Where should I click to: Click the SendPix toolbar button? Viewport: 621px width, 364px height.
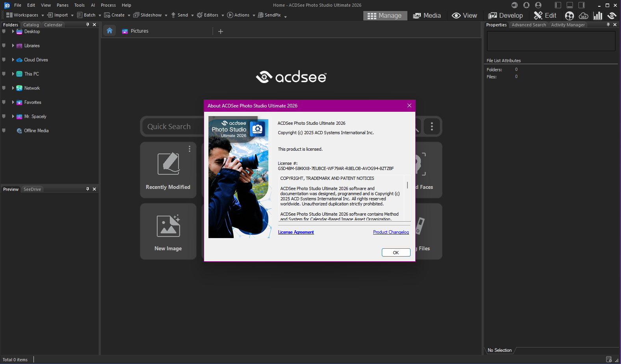269,15
